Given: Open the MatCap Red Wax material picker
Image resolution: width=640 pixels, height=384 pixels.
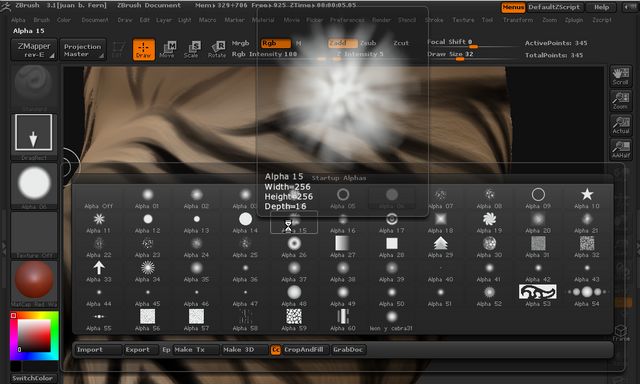Looking at the screenshot, I should (x=34, y=283).
